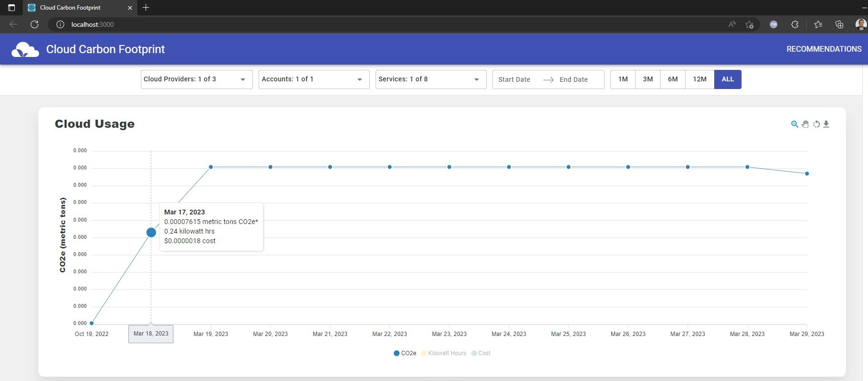
Task: Click the 'Cloud Usage' heading
Action: pyautogui.click(x=94, y=124)
